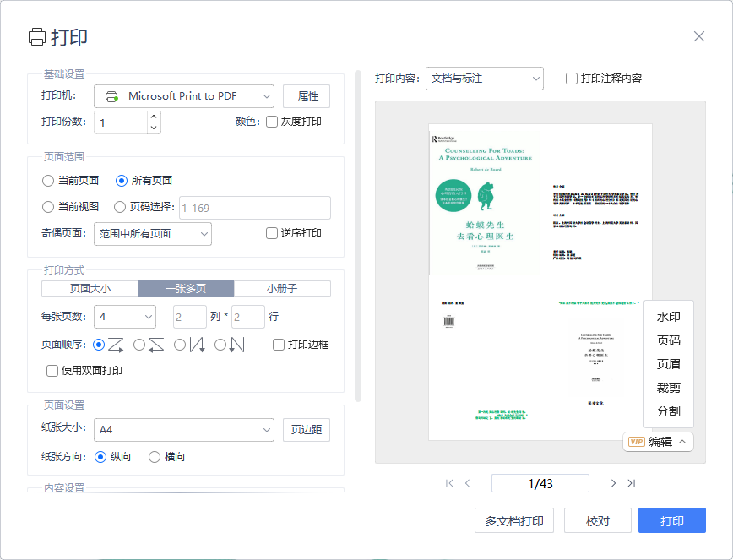Choose 纵向 portrait orientation
This screenshot has height=560, width=733.
100,457
